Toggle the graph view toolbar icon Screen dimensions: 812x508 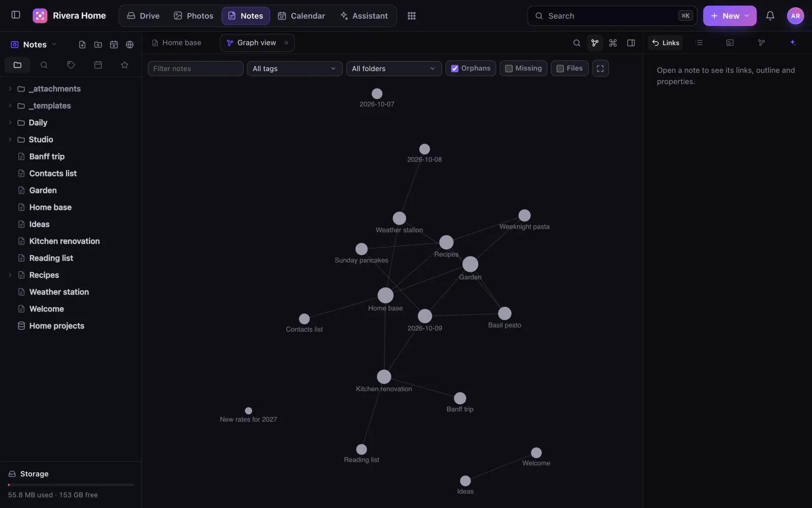click(x=595, y=43)
